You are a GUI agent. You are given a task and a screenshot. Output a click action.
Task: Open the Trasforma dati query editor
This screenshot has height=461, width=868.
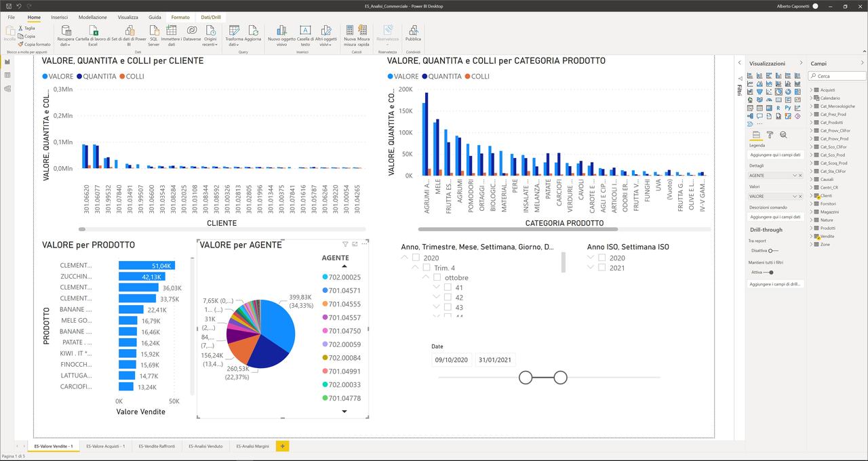(234, 31)
